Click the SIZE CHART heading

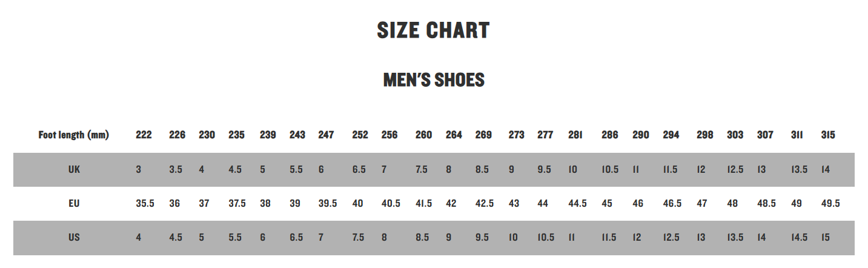point(433,30)
